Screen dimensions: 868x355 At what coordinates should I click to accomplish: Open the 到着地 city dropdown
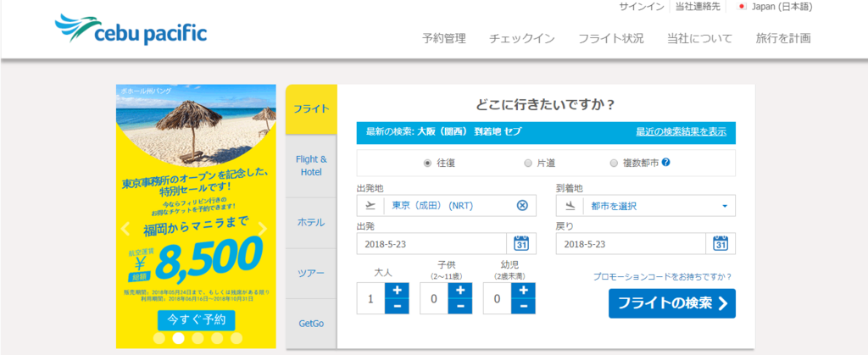[x=645, y=206]
